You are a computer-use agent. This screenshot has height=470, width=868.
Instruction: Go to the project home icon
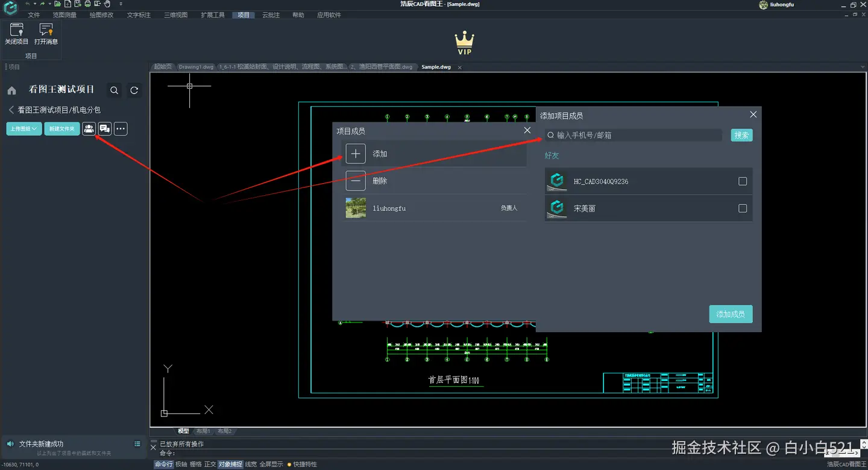[11, 90]
